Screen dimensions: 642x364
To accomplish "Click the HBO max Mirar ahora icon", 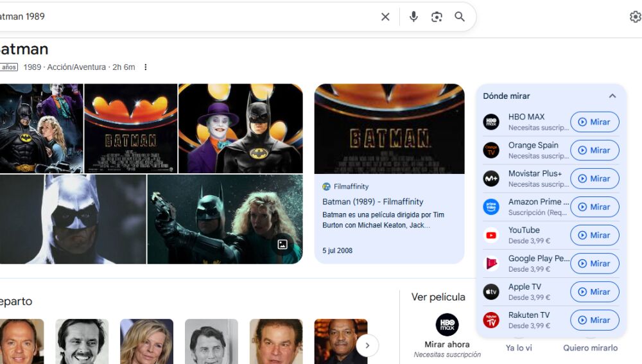I will (447, 325).
